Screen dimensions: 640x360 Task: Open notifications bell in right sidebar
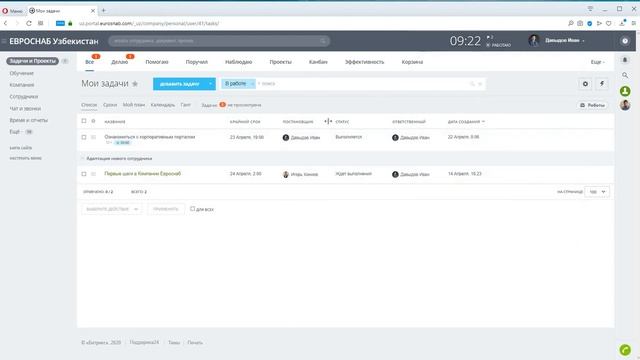(625, 60)
